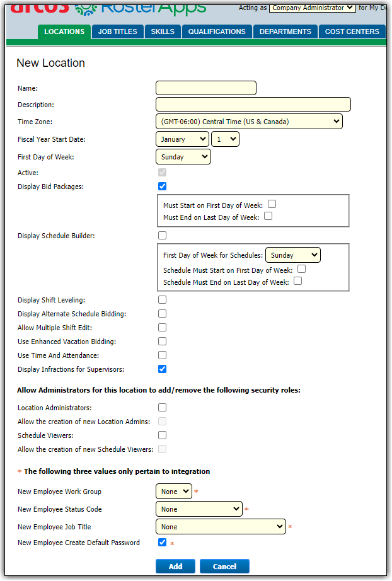Switch to the Skills tab

[163, 32]
